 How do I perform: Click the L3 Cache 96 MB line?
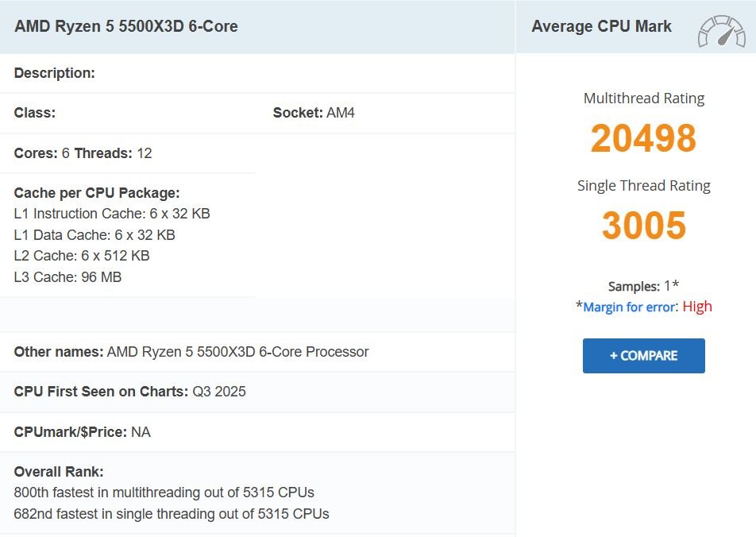point(67,277)
